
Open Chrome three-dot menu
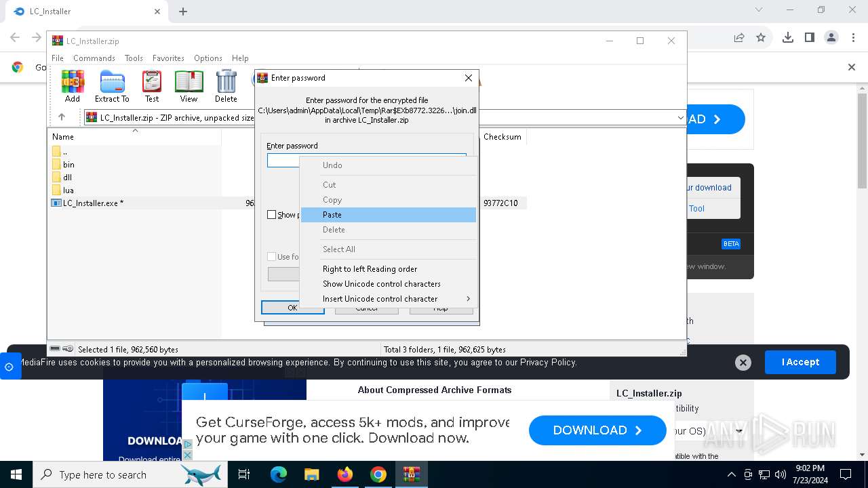(853, 38)
